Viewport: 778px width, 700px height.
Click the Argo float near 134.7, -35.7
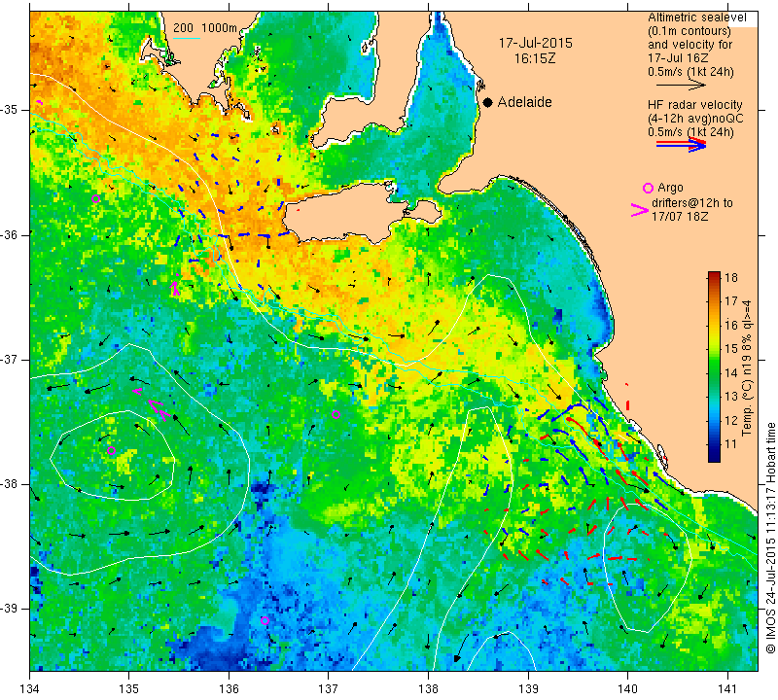(95, 199)
